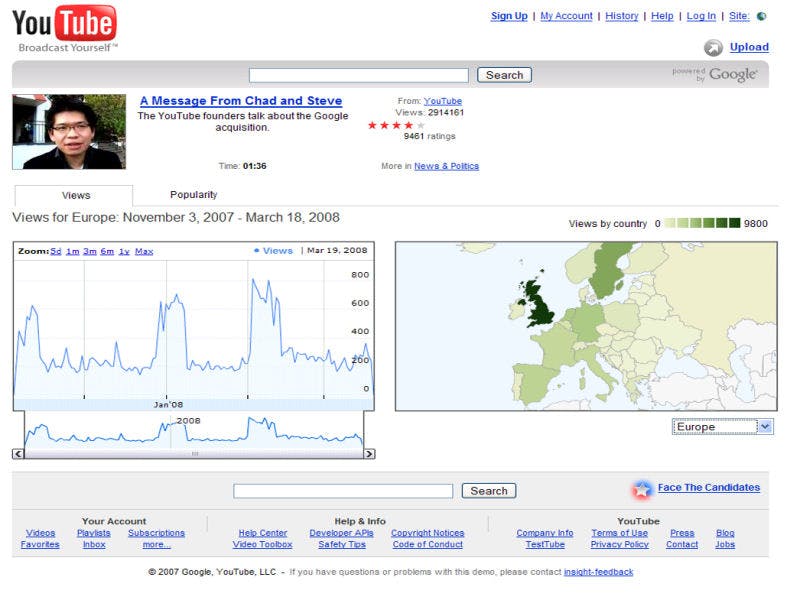The height and width of the screenshot is (600, 800).
Task: Open the Playlists footer link
Action: pos(93,533)
